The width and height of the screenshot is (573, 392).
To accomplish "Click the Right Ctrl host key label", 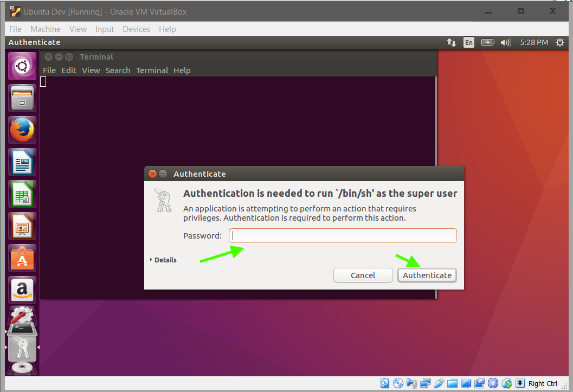I will [543, 384].
